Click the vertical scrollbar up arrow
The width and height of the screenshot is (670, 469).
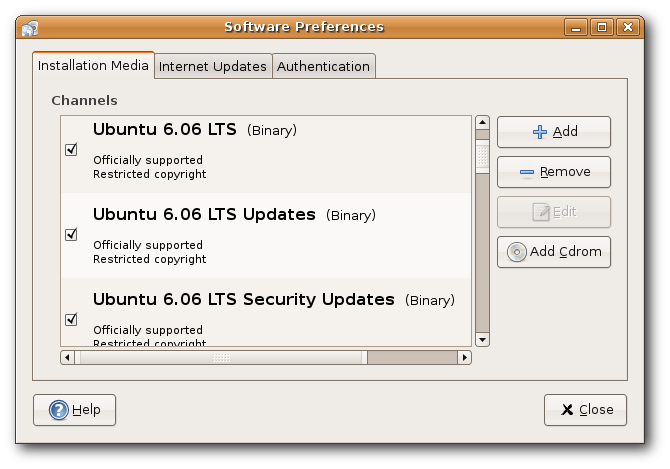[482, 123]
